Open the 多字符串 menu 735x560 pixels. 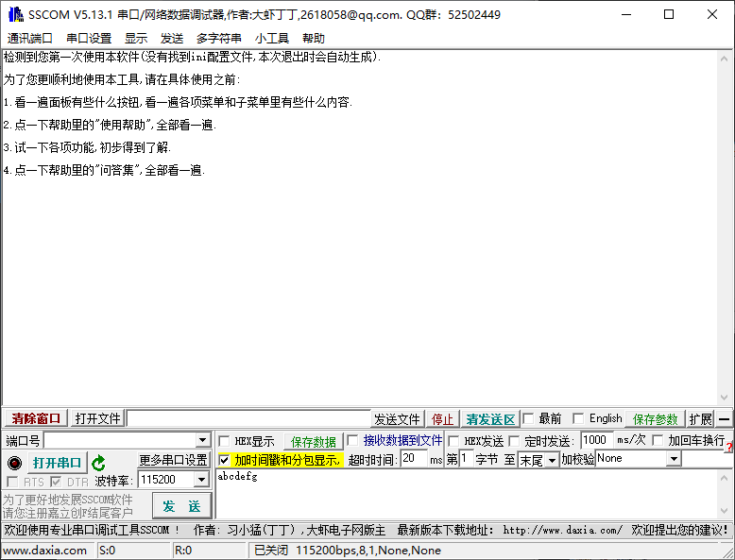point(218,38)
